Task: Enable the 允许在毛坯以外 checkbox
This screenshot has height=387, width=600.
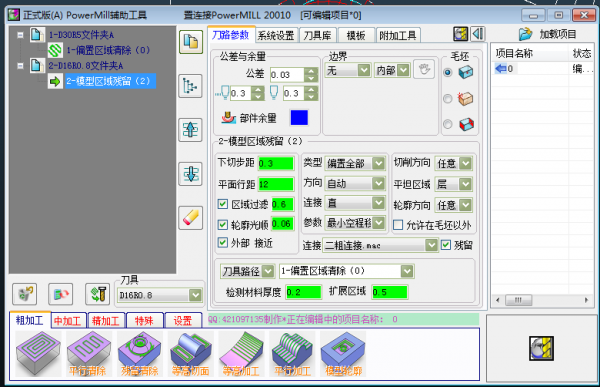Action: tap(398, 225)
